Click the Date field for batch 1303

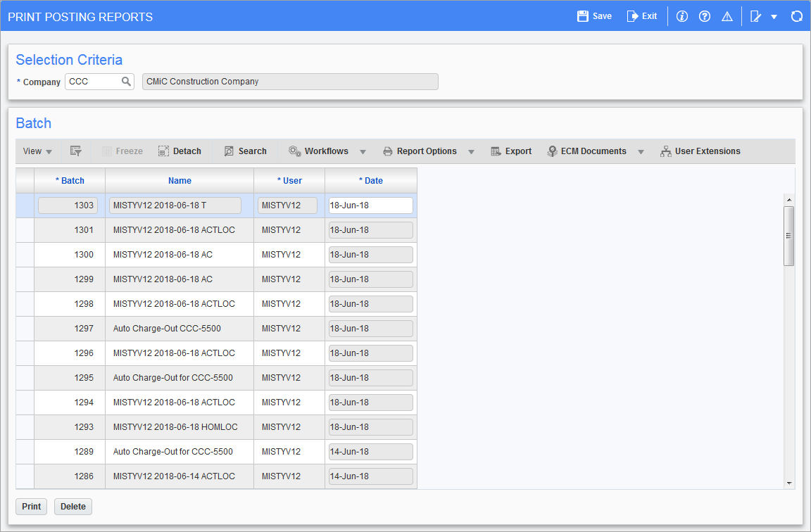click(x=370, y=205)
